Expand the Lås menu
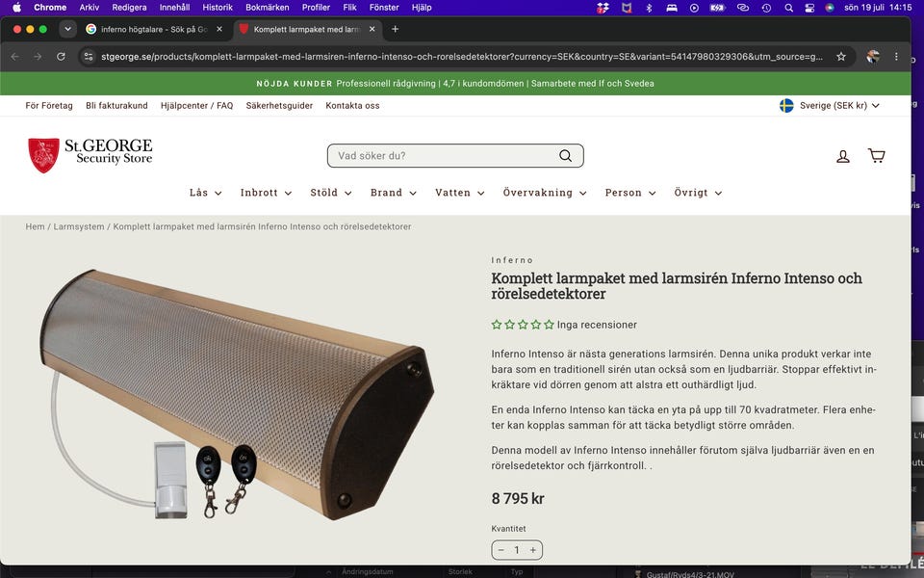Screen dimensions: 924x578 [x=205, y=193]
